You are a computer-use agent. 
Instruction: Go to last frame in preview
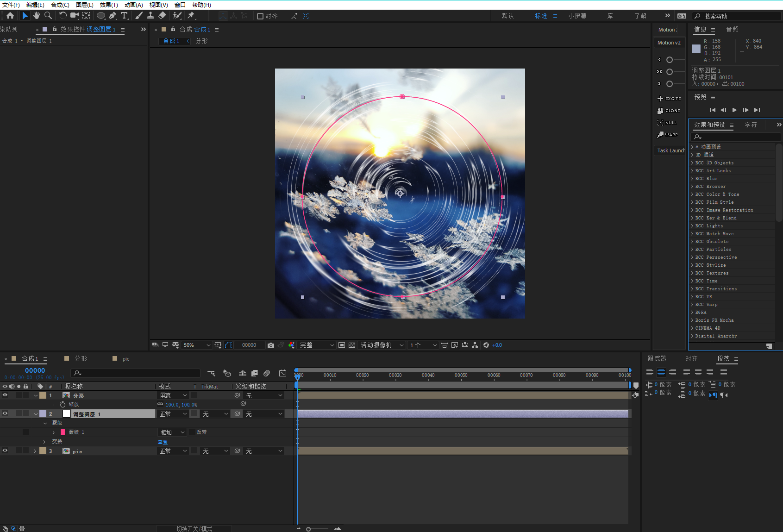(757, 110)
